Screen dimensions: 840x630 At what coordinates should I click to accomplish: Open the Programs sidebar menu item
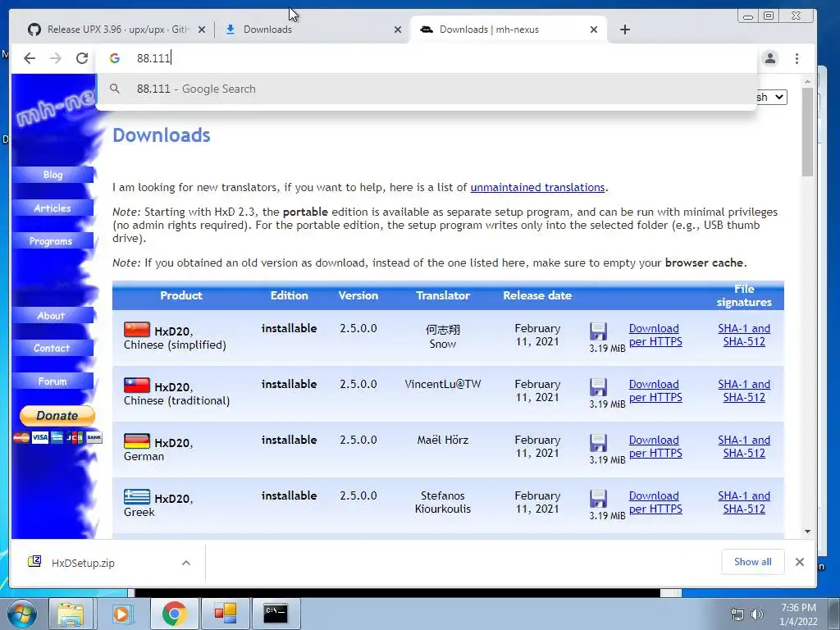click(52, 241)
